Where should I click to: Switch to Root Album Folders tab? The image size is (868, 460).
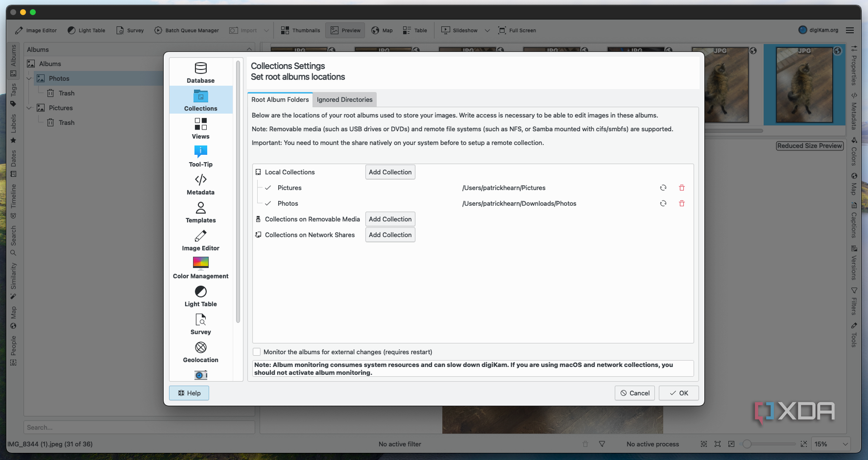pyautogui.click(x=280, y=99)
